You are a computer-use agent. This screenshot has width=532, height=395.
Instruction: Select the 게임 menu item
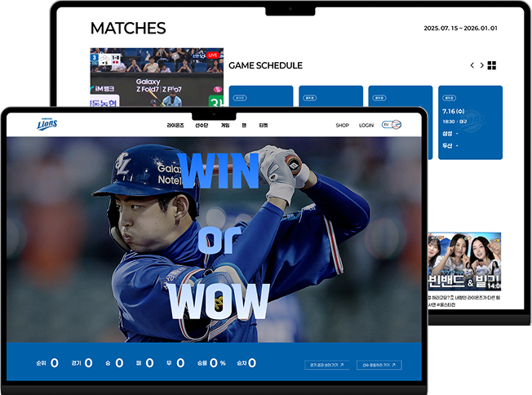tap(225, 126)
